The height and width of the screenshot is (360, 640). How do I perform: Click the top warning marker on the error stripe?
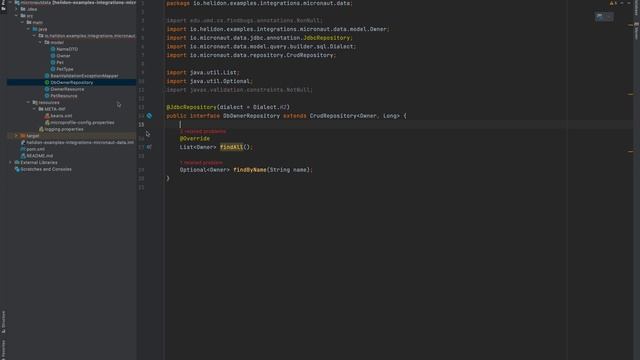(630, 25)
